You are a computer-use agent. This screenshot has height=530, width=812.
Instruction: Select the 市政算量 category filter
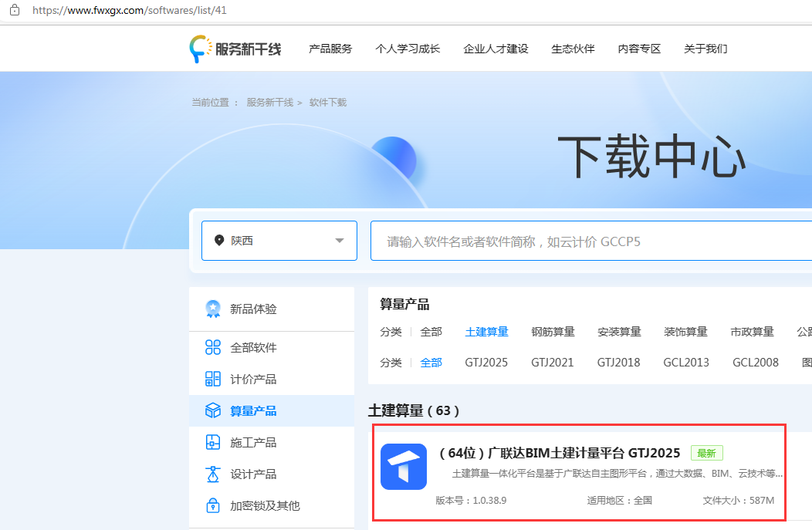(752, 332)
